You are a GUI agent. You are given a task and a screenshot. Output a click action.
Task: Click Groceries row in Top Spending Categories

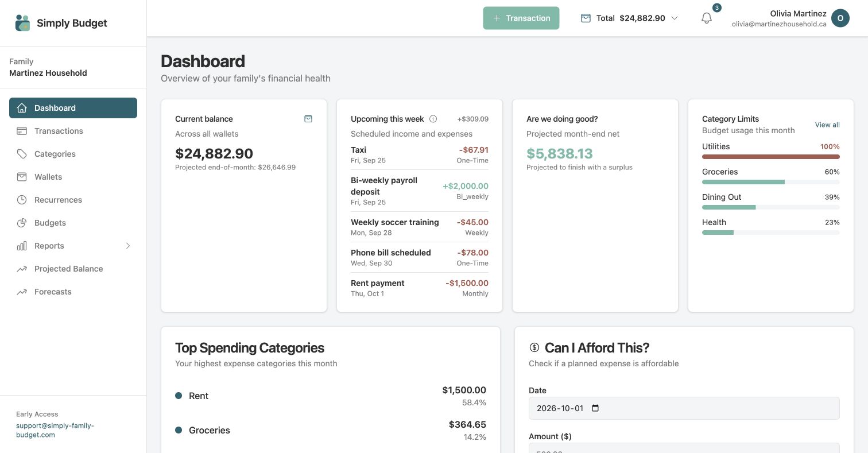[331, 430]
